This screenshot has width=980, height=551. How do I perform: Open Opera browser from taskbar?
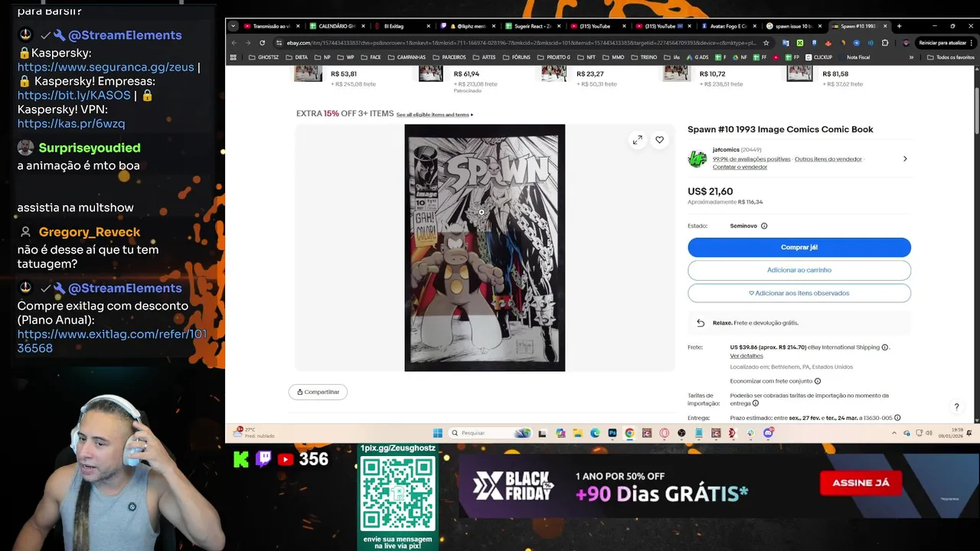click(664, 433)
